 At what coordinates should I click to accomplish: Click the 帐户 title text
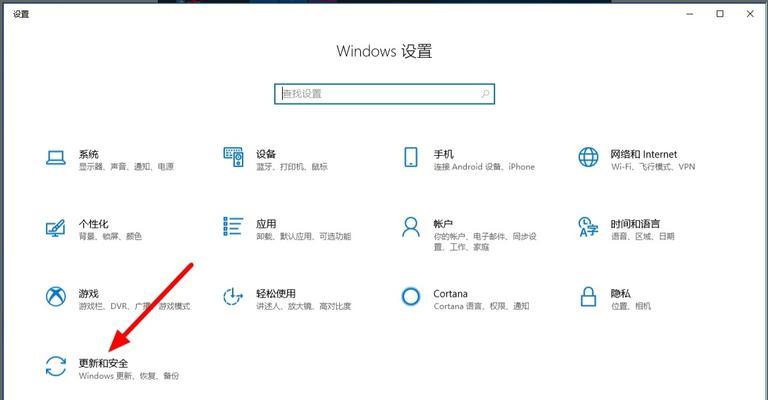click(443, 224)
